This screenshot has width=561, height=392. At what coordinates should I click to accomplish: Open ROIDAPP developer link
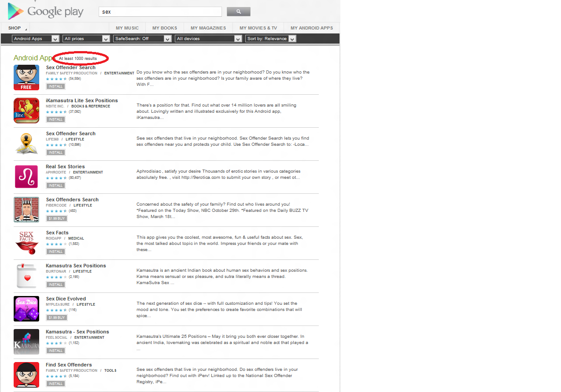pyautogui.click(x=54, y=238)
